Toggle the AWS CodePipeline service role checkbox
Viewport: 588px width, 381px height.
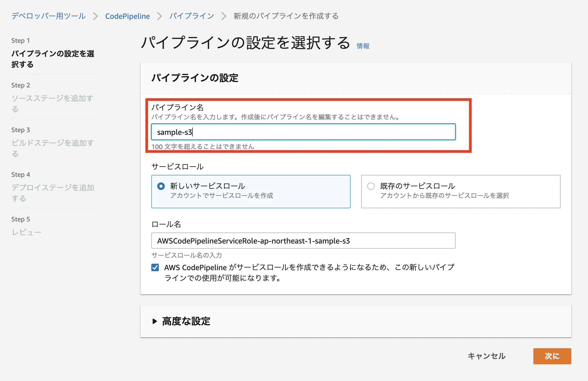(x=155, y=267)
